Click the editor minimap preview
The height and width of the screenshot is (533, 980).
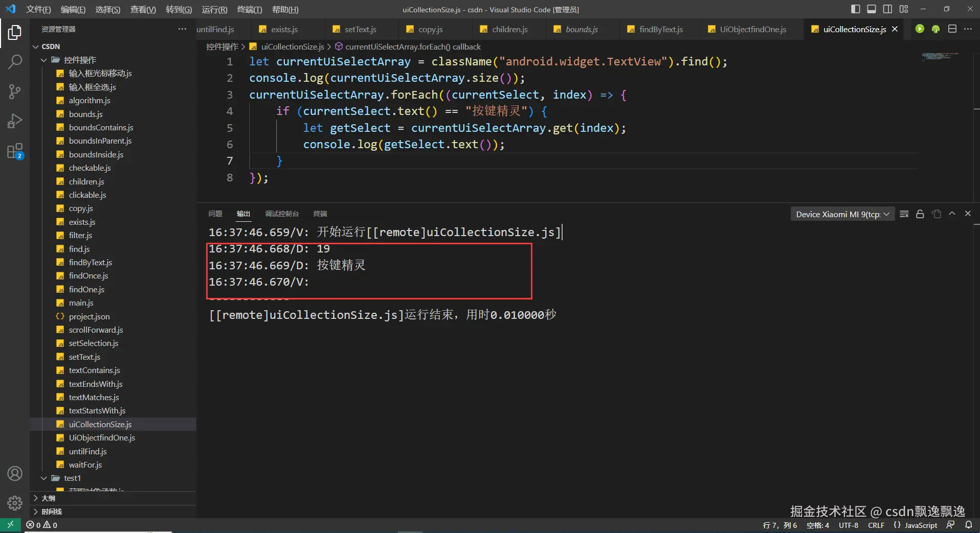pos(940,56)
